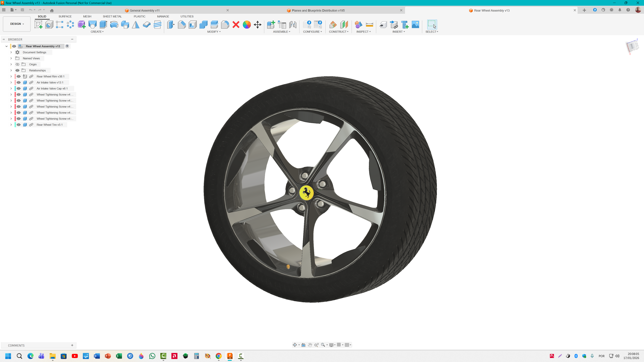Hide the Rear Wheel Tire v5:1 component

[x=19, y=125]
